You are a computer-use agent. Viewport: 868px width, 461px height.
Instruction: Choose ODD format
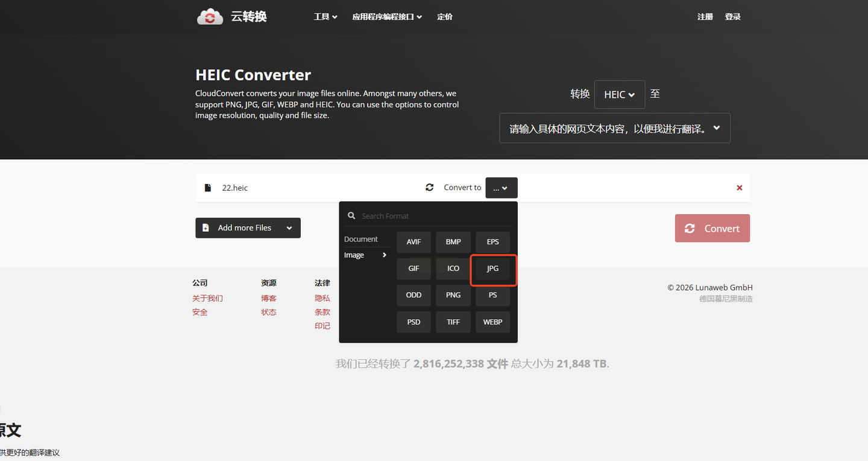(x=414, y=295)
